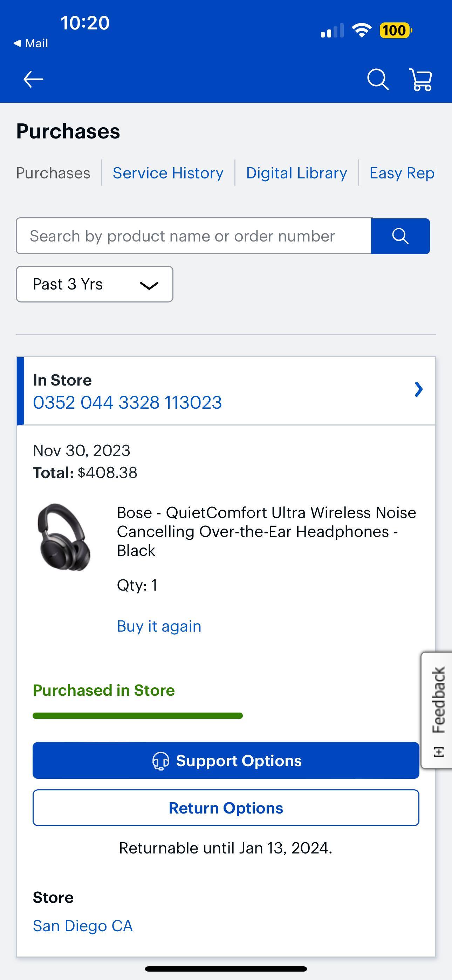Tap the Bose QuietComfort Ultra product title
The height and width of the screenshot is (980, 452).
tap(266, 531)
